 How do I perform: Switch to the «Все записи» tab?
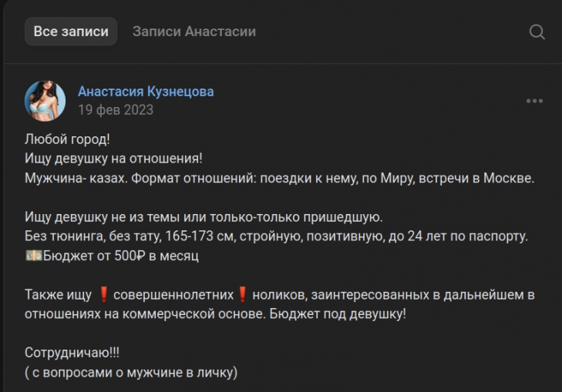[x=71, y=32]
